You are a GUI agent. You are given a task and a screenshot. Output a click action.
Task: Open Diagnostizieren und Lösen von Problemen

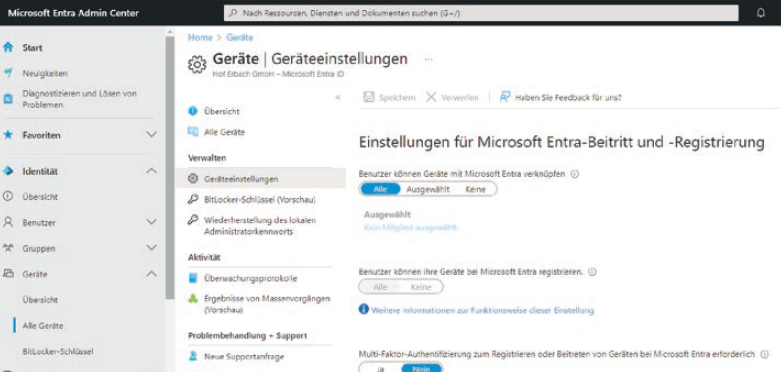pos(80,99)
